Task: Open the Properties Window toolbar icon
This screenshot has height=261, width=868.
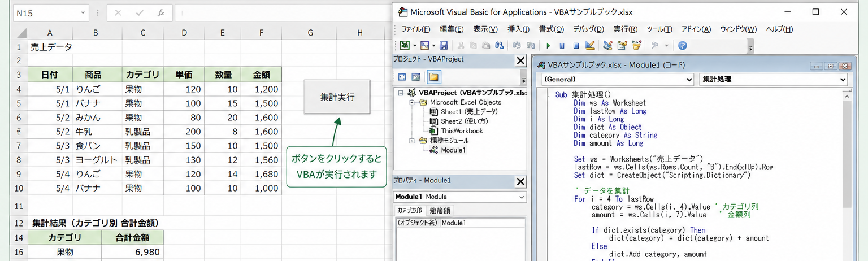Action: pos(622,45)
